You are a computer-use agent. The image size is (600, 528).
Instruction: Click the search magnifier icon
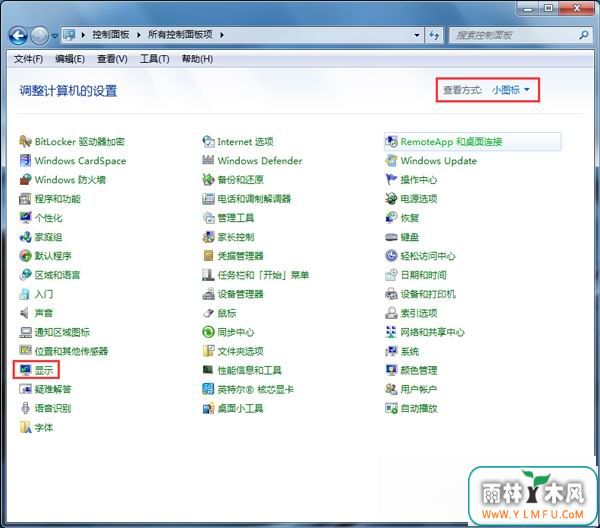pos(584,35)
